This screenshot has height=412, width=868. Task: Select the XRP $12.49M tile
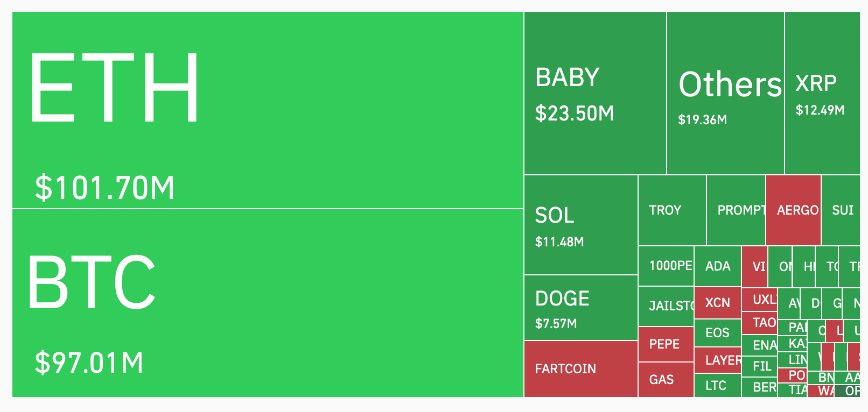coord(822,94)
